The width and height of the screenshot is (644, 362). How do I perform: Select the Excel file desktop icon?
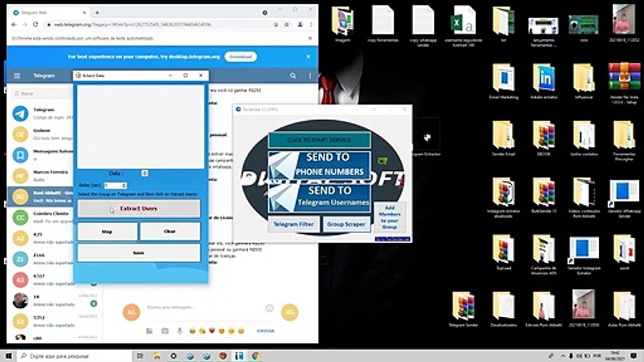[463, 25]
